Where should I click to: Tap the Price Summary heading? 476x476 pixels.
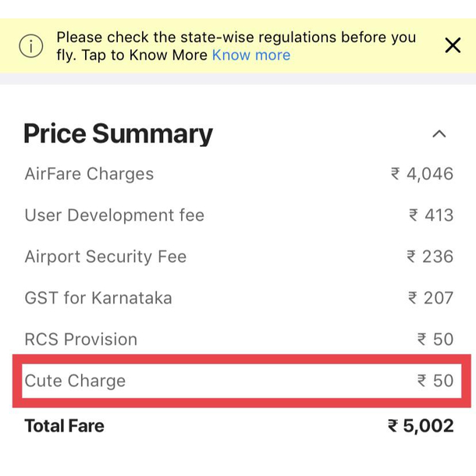tap(119, 134)
